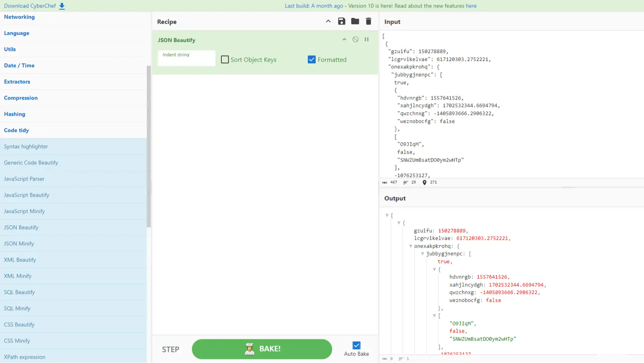644x363 pixels.
Task: Expand the Compression category
Action: 73,98
